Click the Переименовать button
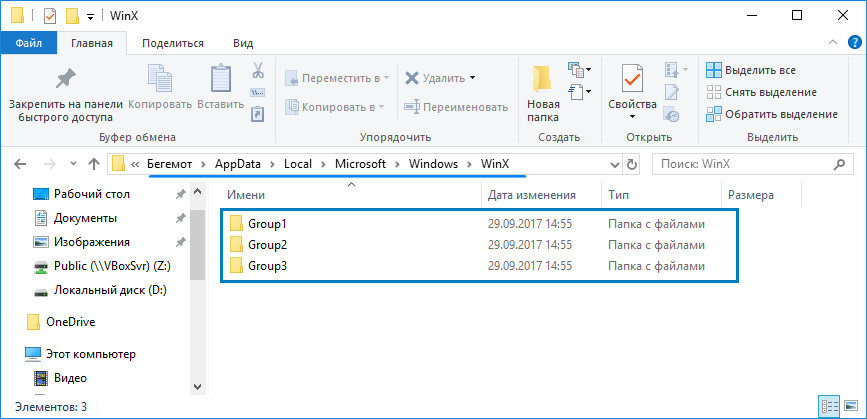This screenshot has width=867, height=419. (x=456, y=107)
